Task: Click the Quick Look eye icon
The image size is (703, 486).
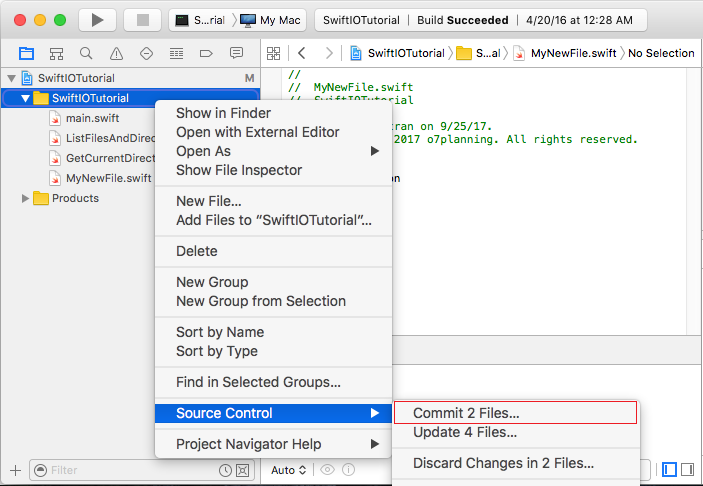Action: click(327, 470)
